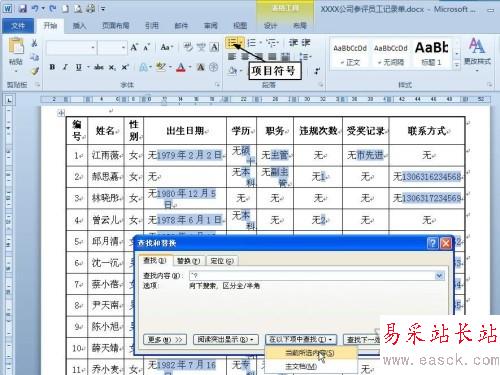Screen dimensions: 500x375
Task: Select the 标题 1 style
Action: point(432,55)
